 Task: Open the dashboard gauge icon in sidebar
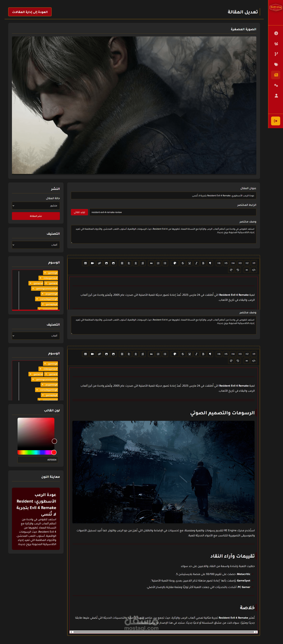[x=276, y=33]
